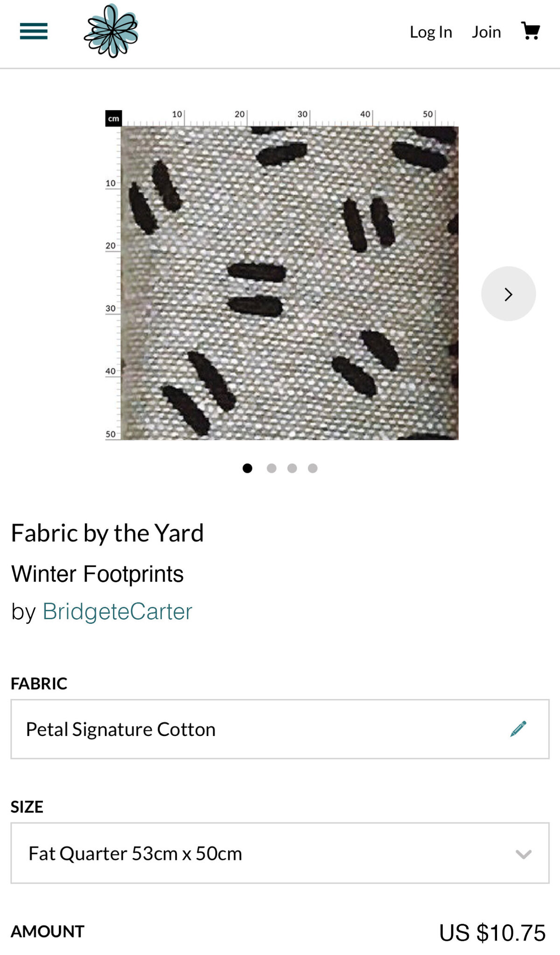Advance to next product image arrow

click(x=509, y=294)
